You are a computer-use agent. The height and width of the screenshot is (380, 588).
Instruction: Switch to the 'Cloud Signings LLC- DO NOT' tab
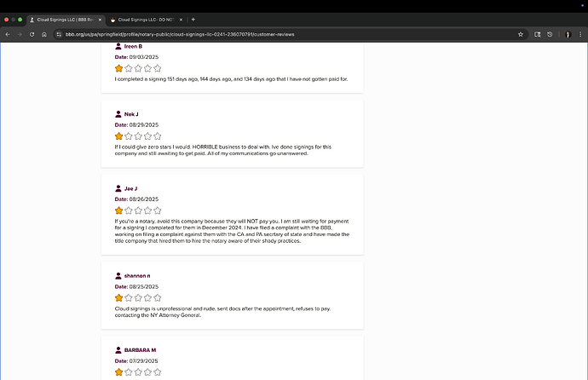[143, 19]
